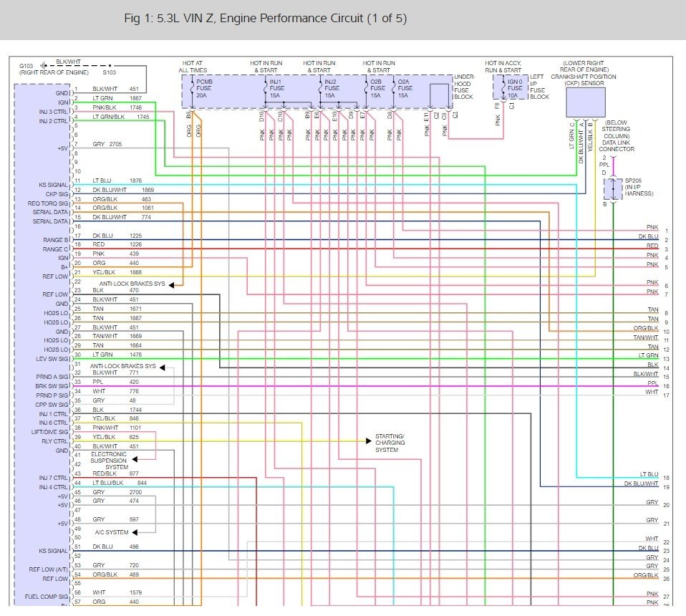
Task: Select the INJ2 FUSE 15A label
Action: tap(332, 88)
